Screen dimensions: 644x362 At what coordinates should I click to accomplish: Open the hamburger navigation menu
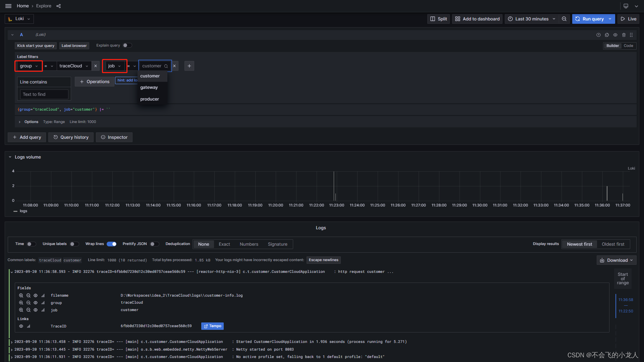[x=8, y=6]
